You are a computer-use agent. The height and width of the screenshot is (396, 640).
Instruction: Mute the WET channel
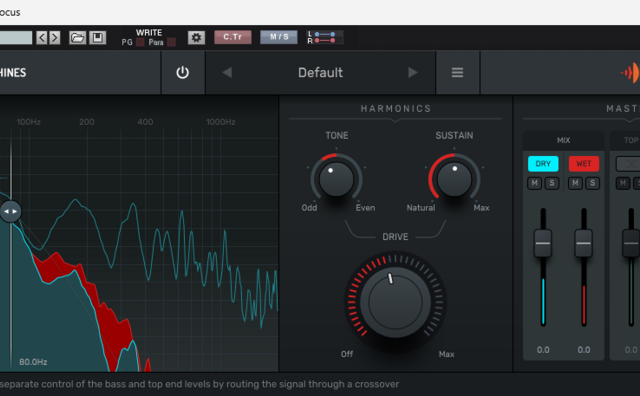coord(575,183)
